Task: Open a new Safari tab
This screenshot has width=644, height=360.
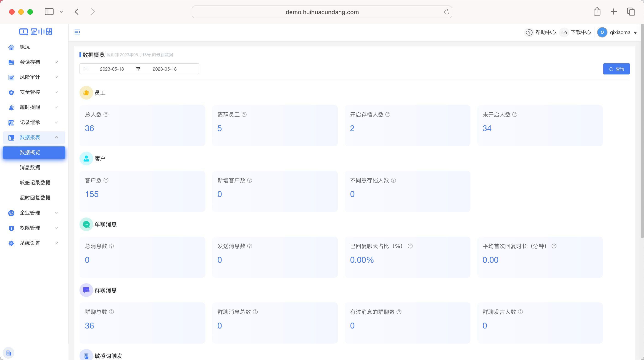Action: click(613, 11)
